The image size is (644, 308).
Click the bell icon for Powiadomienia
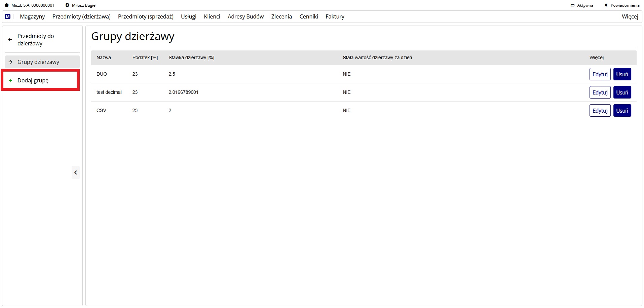point(606,5)
